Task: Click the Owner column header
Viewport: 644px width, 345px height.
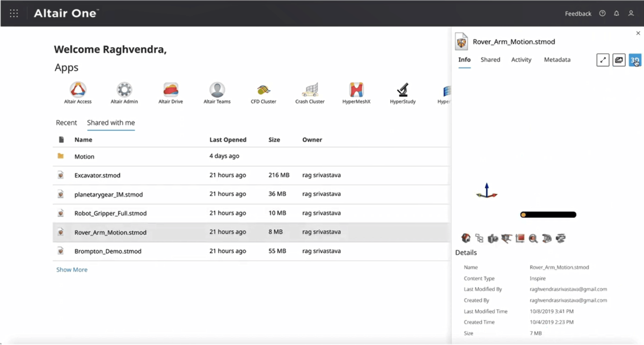Action: pos(312,140)
